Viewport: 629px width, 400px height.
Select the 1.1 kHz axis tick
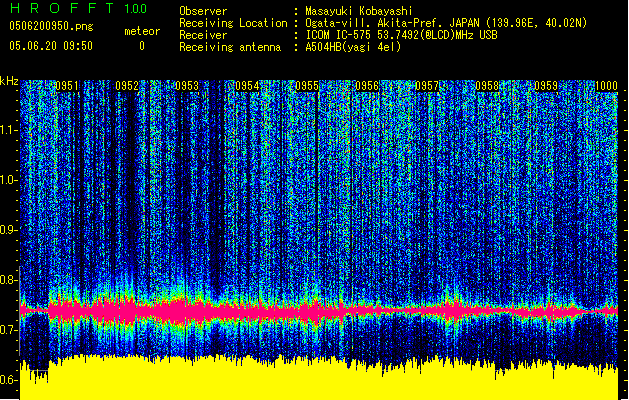click(9, 130)
